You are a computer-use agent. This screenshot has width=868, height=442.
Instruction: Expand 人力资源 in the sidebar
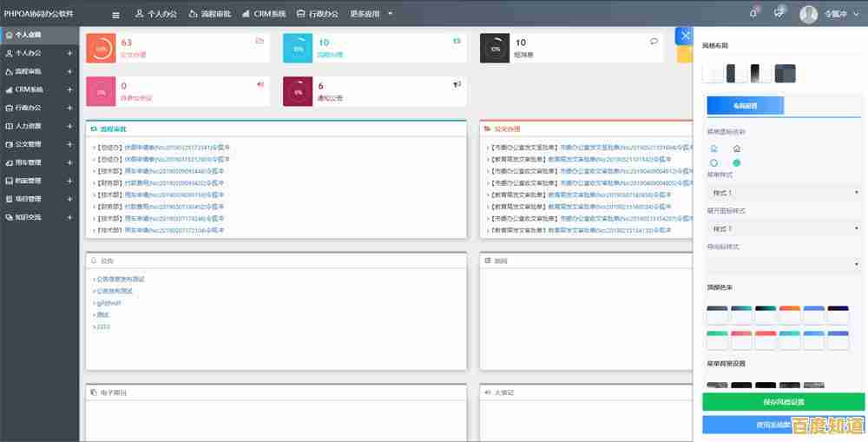point(39,126)
